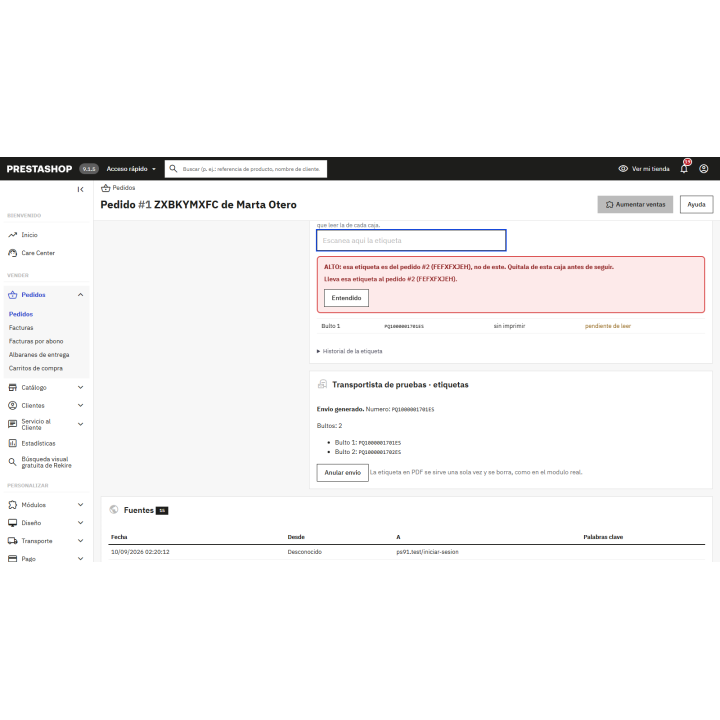
Task: Click the Diseño monitor icon
Action: point(13,523)
